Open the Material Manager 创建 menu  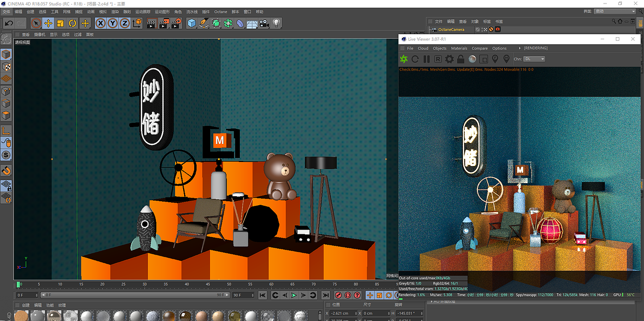25,305
